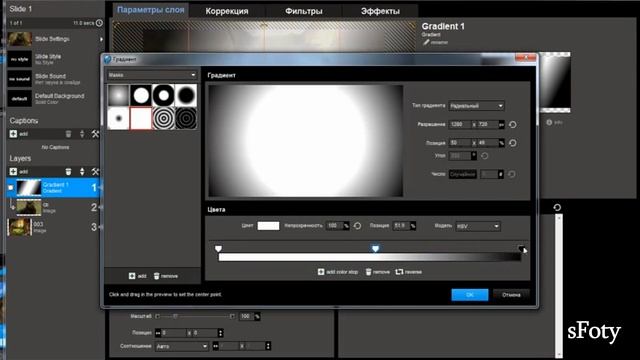
Task: Click the resolution height field 720
Action: click(488, 124)
